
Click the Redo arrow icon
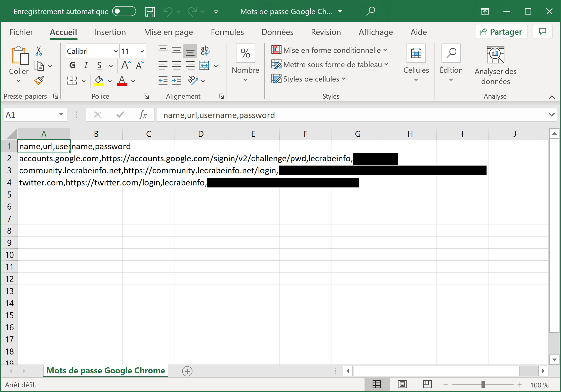point(192,12)
